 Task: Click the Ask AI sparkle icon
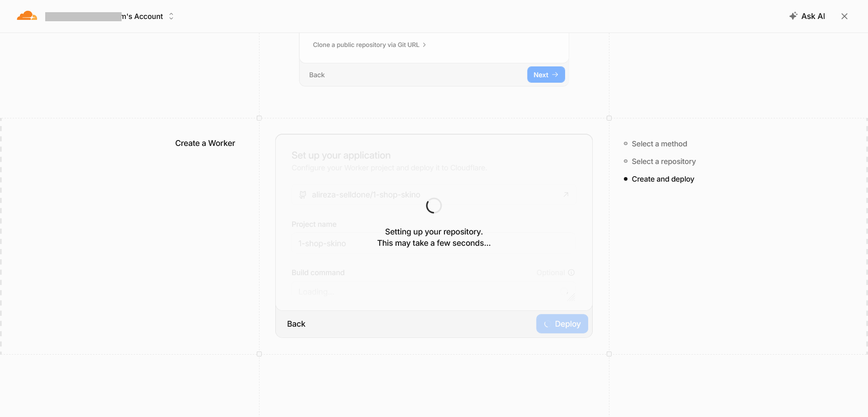click(x=793, y=16)
